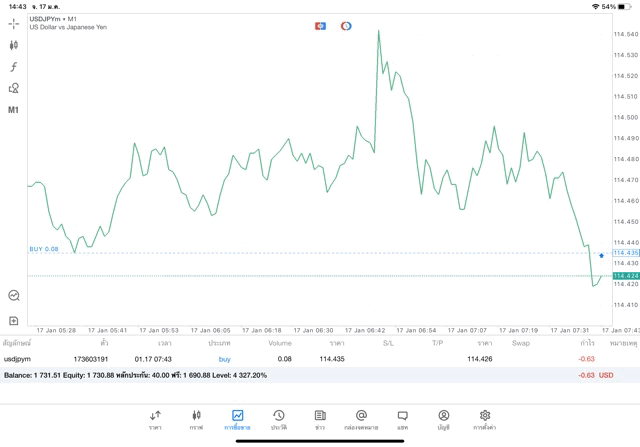Select the usdjpym position row symbol
The width and height of the screenshot is (640, 447).
[x=17, y=359]
